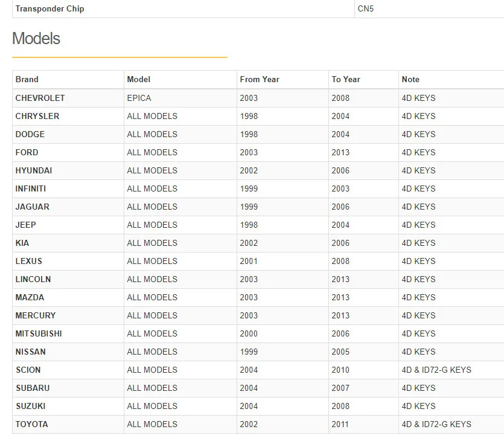Click the Models section heading

[x=36, y=39]
